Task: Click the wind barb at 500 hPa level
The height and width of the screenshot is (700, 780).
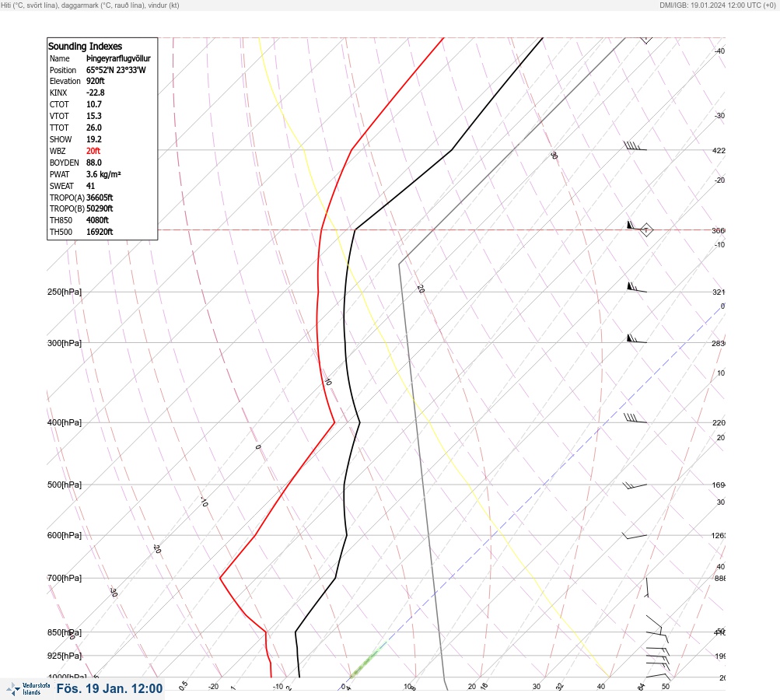Action: (635, 485)
